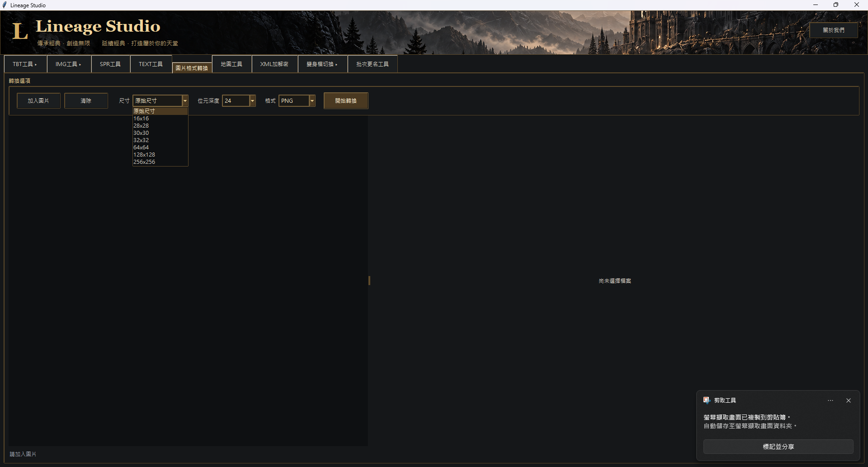Choose 原始尺寸 from the size list
The image size is (868, 467).
coord(160,111)
